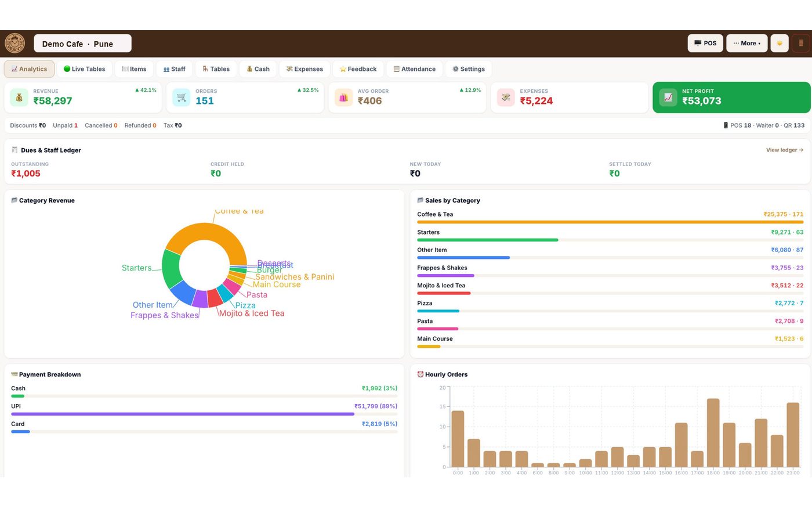Click the POS 18 source count
812x508 pixels.
click(737, 125)
